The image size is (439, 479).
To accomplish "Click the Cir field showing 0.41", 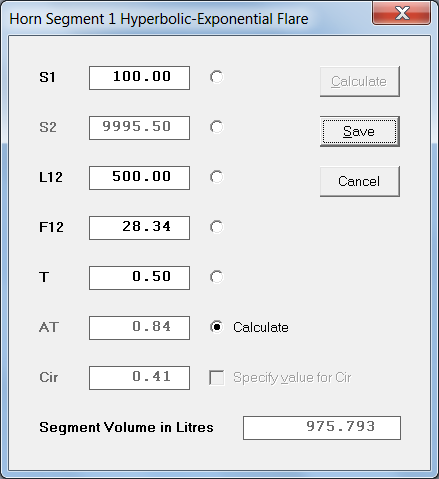I will coord(139,378).
